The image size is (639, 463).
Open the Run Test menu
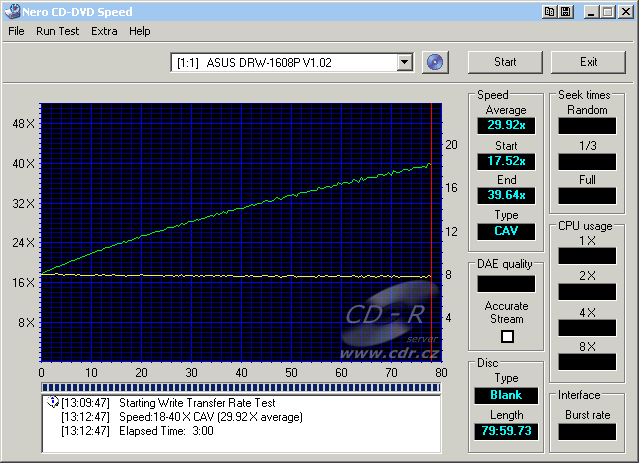tap(57, 31)
